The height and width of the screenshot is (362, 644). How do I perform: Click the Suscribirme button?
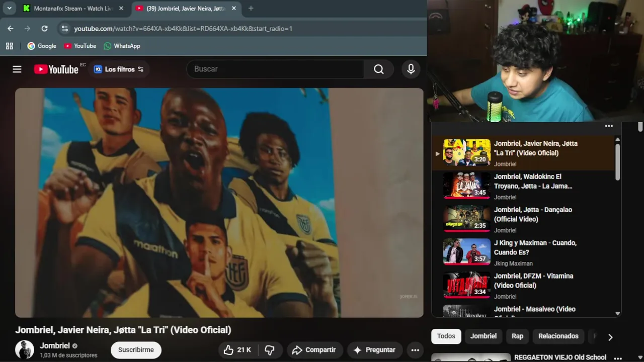136,350
